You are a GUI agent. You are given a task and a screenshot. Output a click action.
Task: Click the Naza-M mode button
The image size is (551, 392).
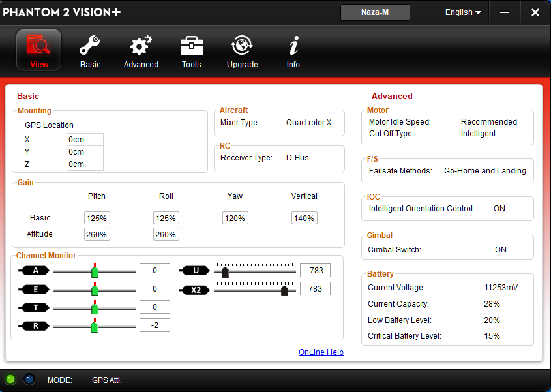[375, 12]
